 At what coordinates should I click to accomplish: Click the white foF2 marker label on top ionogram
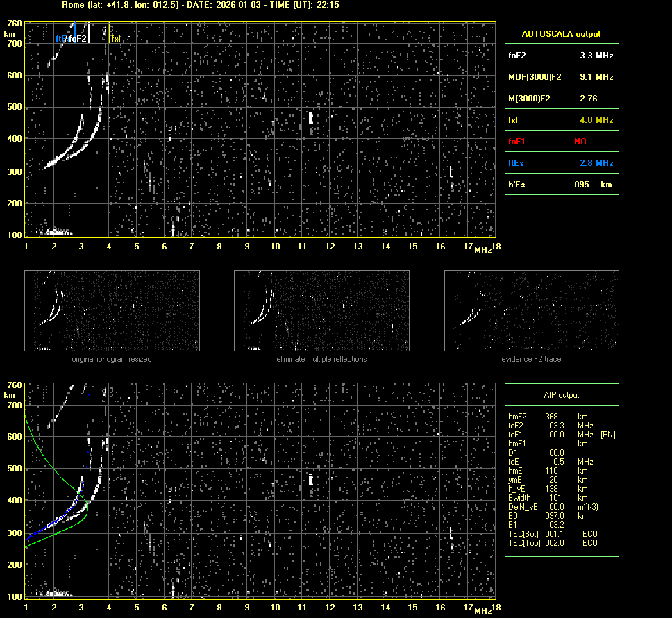click(x=78, y=39)
